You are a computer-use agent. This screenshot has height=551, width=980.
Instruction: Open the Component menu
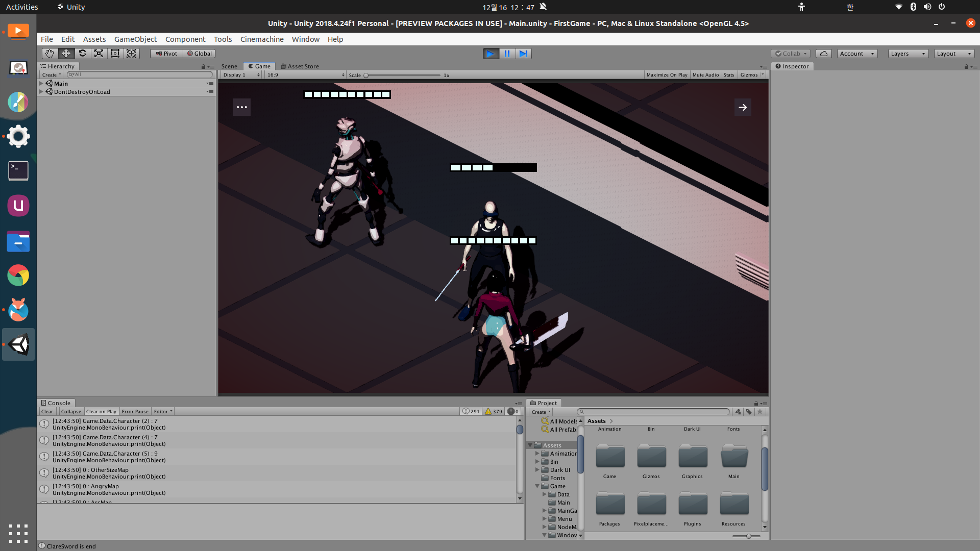click(x=185, y=39)
